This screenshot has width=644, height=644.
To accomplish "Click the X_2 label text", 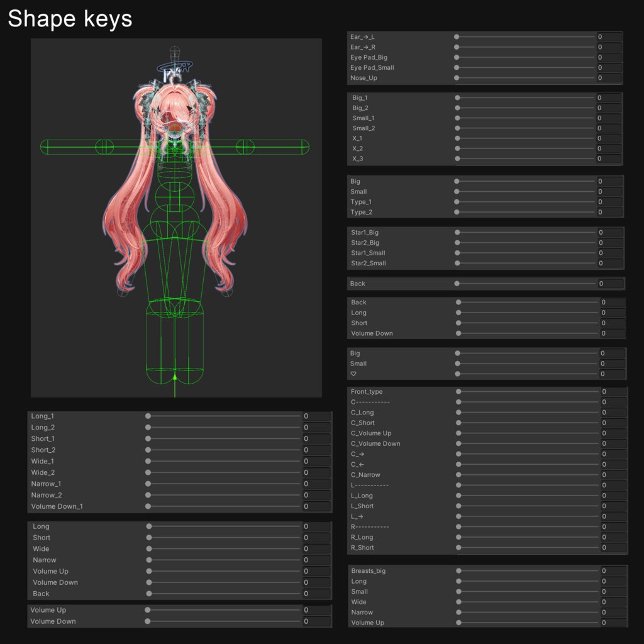I will point(357,148).
